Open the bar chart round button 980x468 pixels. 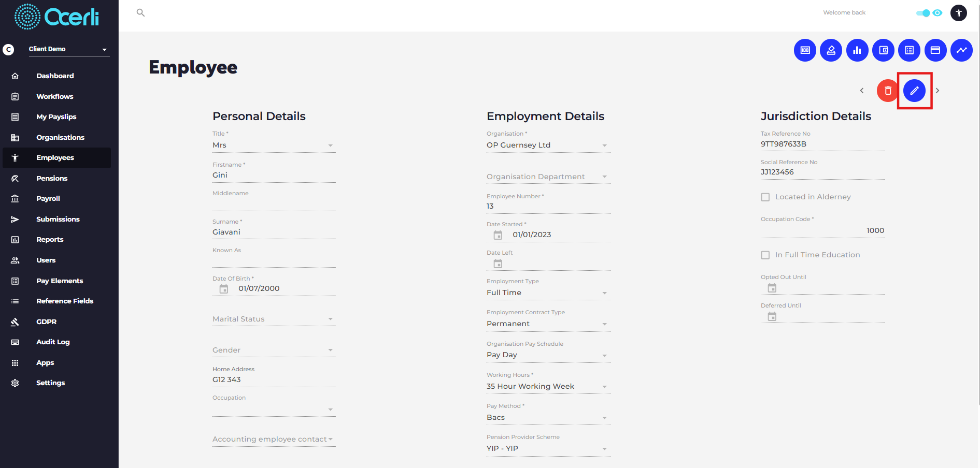857,50
